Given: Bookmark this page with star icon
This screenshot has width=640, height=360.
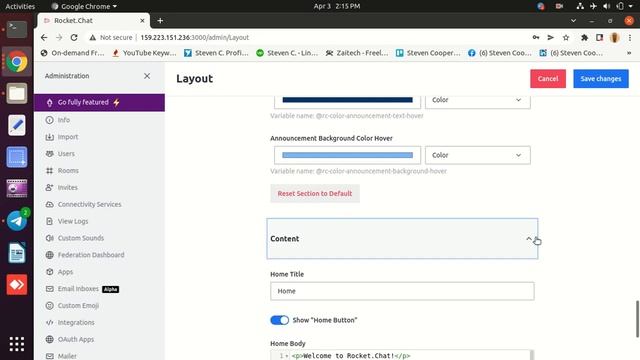Looking at the screenshot, I should (566, 38).
